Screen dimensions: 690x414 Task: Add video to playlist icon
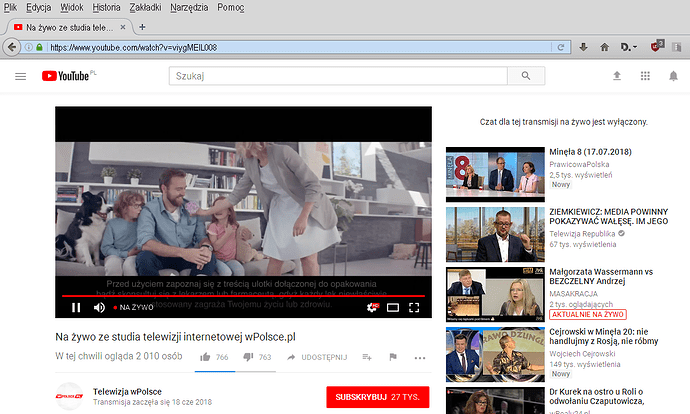coord(367,357)
